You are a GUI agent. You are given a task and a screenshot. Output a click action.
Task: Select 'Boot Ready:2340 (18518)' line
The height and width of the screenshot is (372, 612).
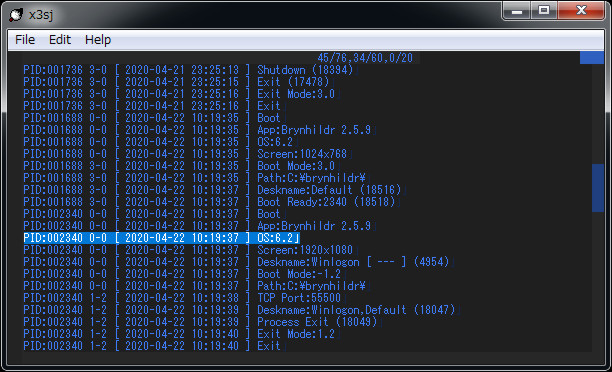tap(209, 202)
